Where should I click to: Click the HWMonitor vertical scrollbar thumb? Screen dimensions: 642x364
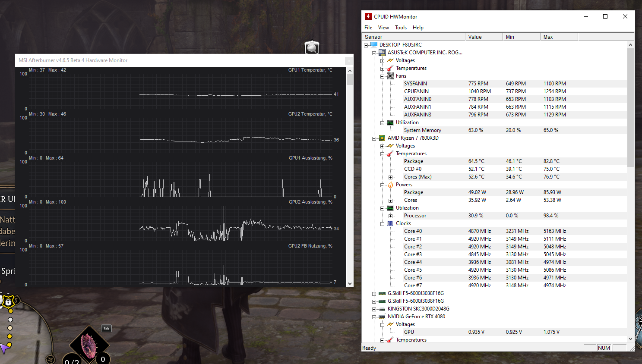click(x=630, y=108)
